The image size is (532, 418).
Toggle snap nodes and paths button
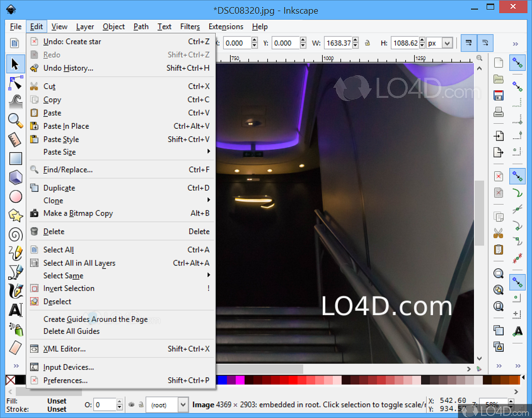click(x=517, y=177)
